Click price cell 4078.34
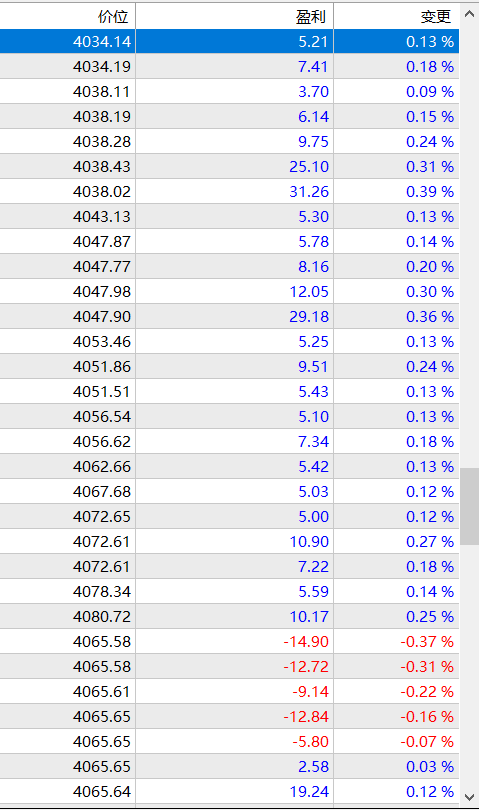This screenshot has height=810, width=479. point(102,591)
